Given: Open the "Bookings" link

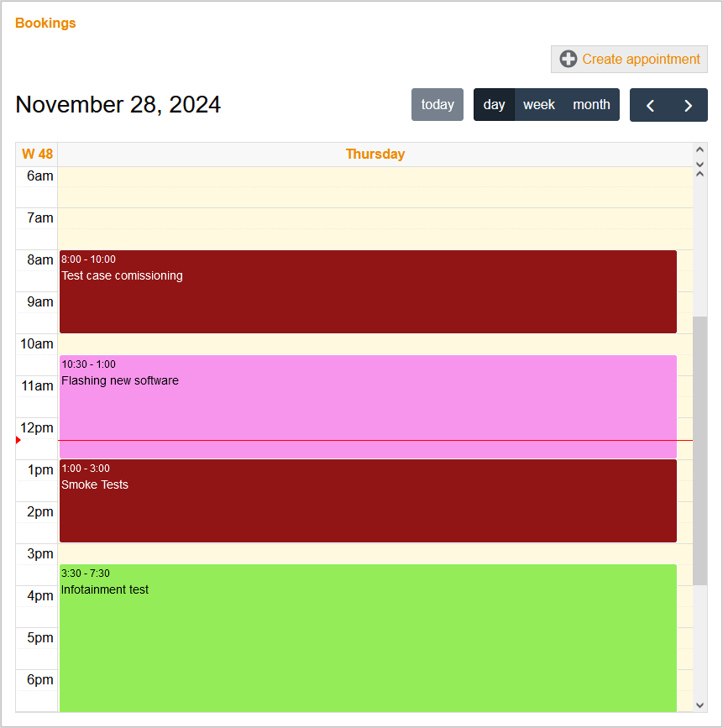Looking at the screenshot, I should click(45, 23).
